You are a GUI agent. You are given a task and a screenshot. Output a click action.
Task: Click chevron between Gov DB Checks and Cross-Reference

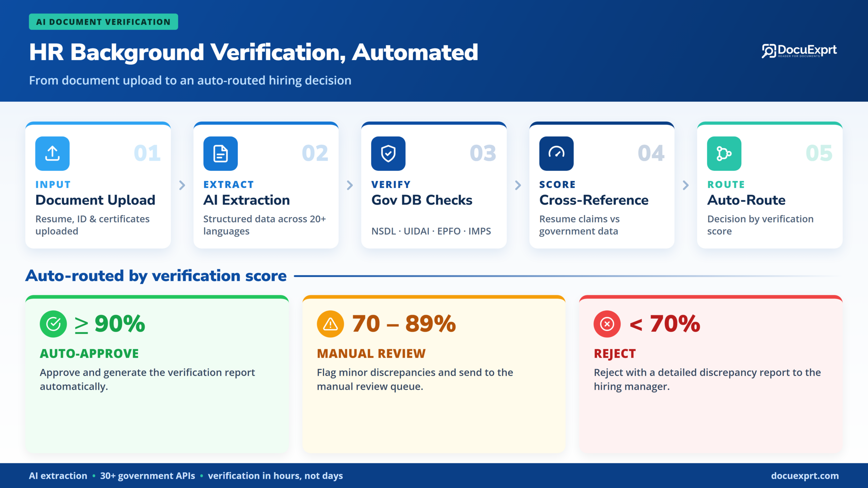518,185
